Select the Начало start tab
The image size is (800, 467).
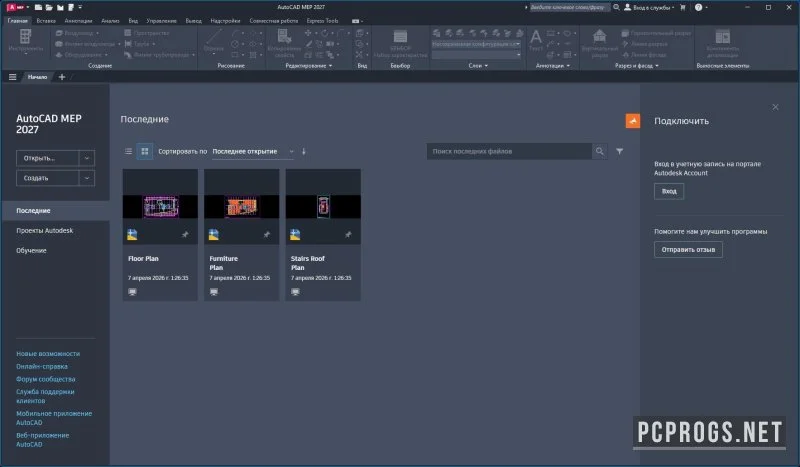[37, 77]
